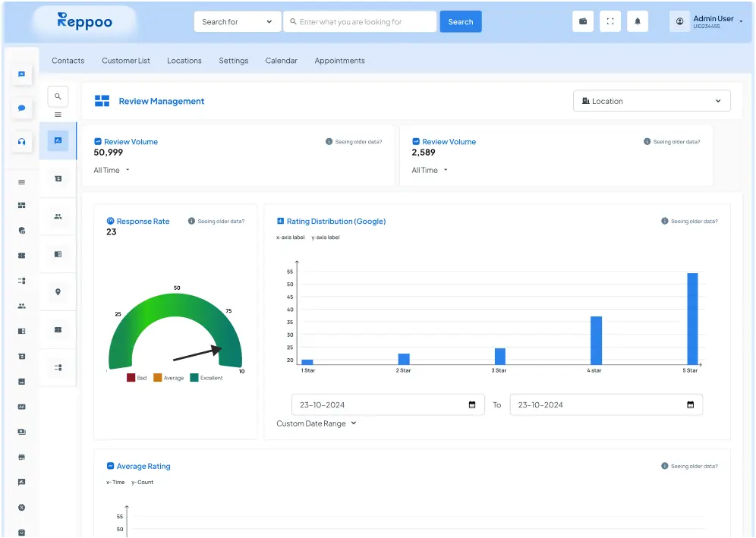
Task: Click the Average Rating title
Action: [x=143, y=466]
